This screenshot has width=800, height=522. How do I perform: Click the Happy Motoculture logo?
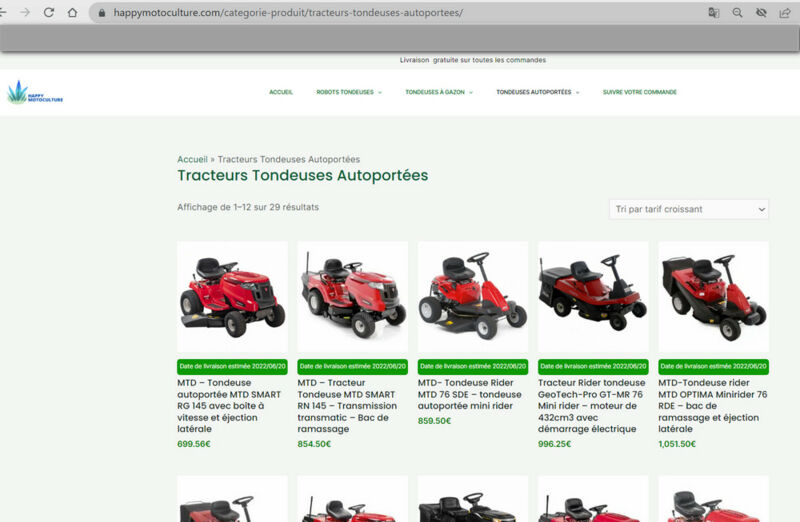[35, 92]
